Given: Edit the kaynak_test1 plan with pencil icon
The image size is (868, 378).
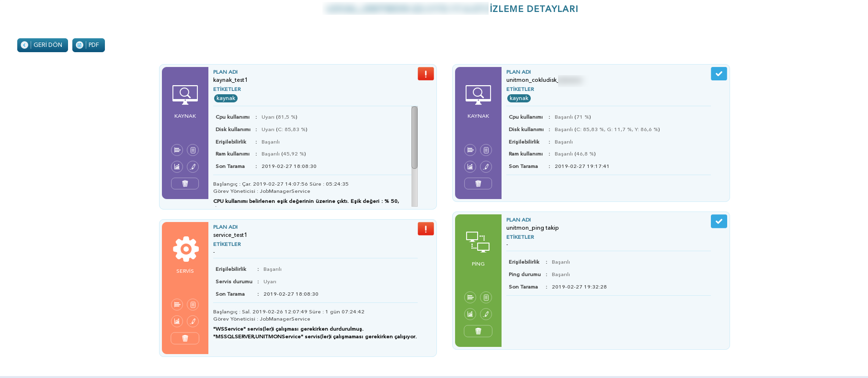Looking at the screenshot, I should coord(193,167).
